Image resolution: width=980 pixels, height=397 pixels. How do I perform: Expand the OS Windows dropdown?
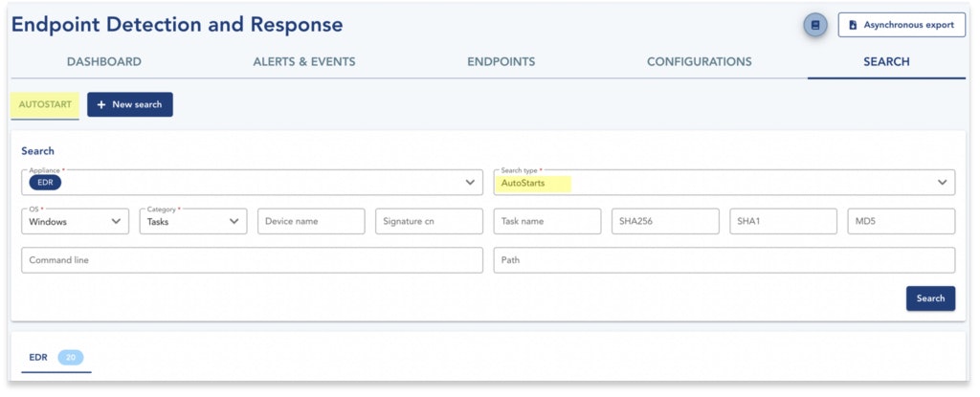click(75, 221)
